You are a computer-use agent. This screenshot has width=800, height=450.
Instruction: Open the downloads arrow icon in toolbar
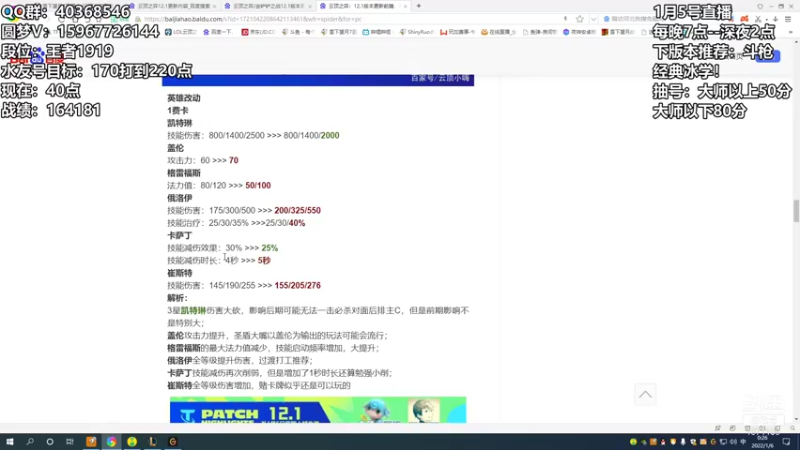pyautogui.click(x=774, y=19)
